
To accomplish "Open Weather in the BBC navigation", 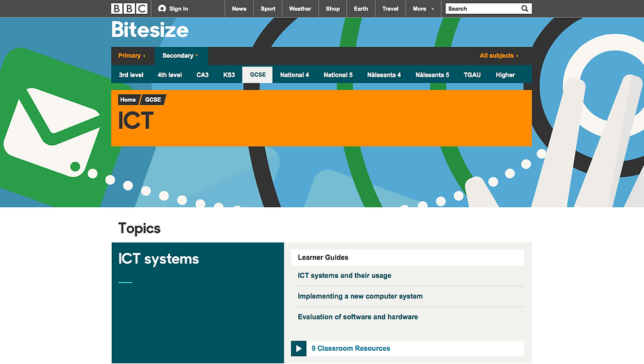I will pyautogui.click(x=300, y=9).
